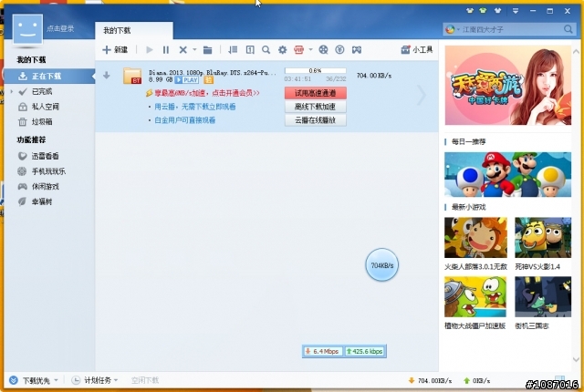The height and width of the screenshot is (392, 584).
Task: Click the 点击登录 login text
Action: pyautogui.click(x=60, y=28)
